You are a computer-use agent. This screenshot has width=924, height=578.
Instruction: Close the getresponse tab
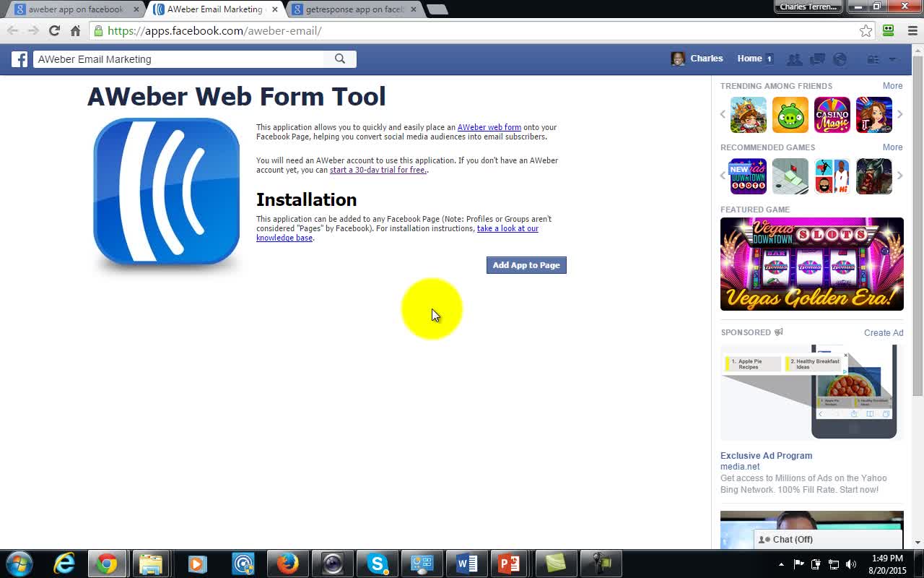tap(413, 9)
